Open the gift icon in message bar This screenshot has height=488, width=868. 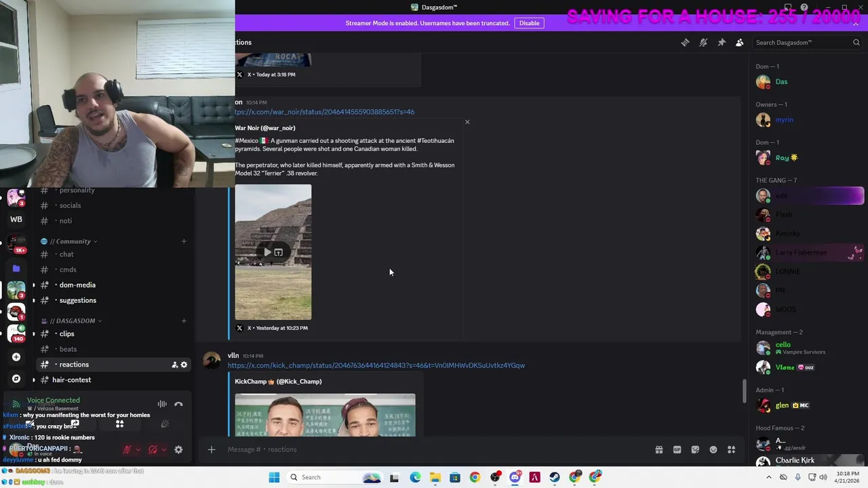658,449
